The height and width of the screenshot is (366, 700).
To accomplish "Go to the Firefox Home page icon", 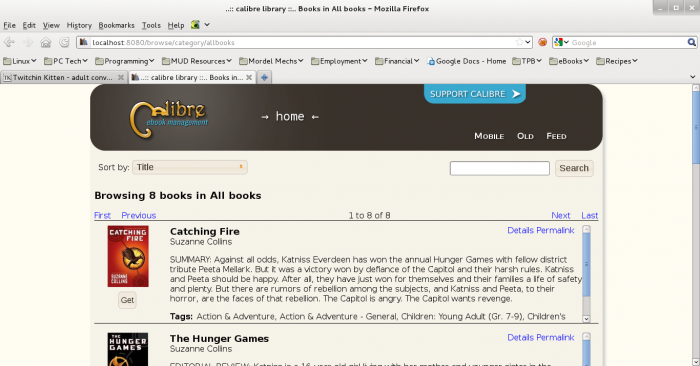I will click(x=46, y=42).
